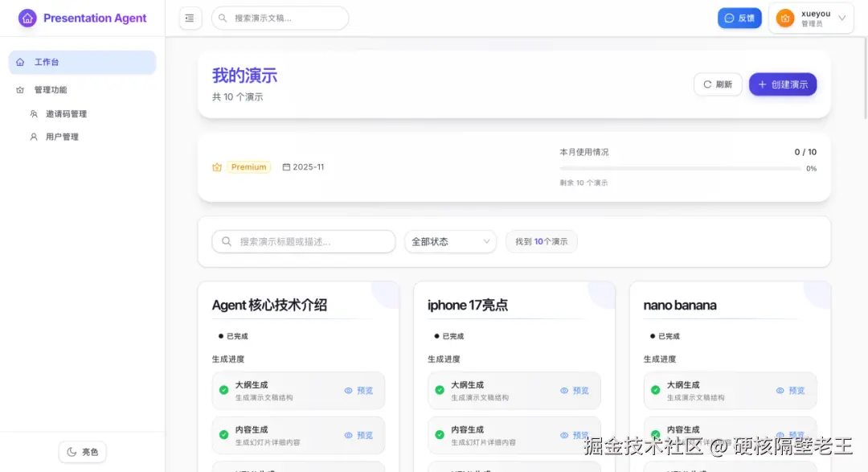Click 生成进度 label on iphone 17亮点 card
The height and width of the screenshot is (472, 868).
pyautogui.click(x=444, y=359)
